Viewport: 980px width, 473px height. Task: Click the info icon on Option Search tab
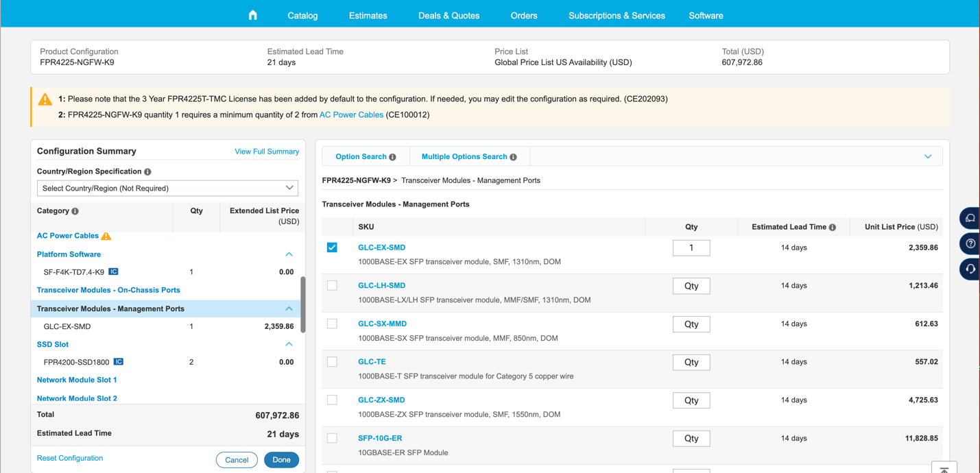(x=393, y=157)
